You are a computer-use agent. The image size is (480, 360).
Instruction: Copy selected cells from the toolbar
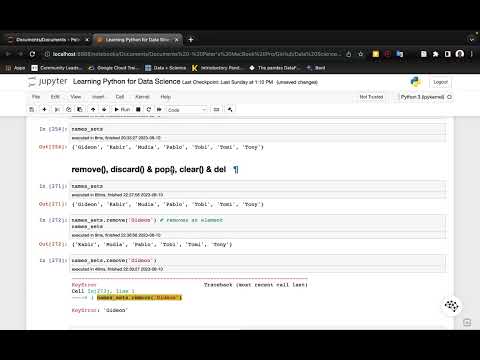[68, 109]
